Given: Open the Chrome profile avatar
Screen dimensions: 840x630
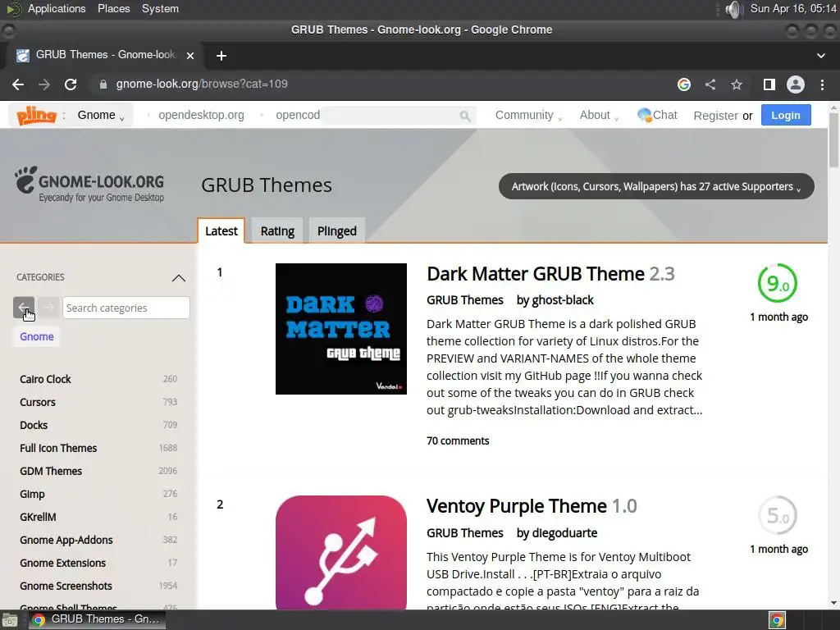Looking at the screenshot, I should point(796,84).
